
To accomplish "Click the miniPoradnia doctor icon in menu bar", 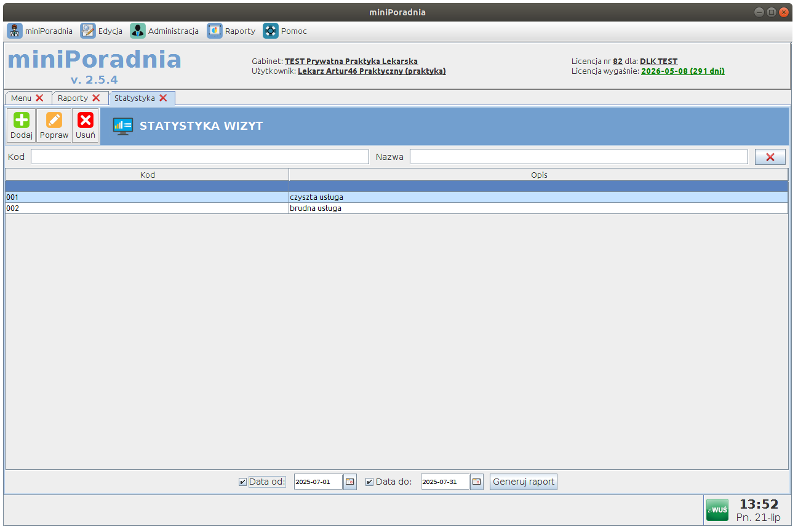I will click(x=15, y=31).
